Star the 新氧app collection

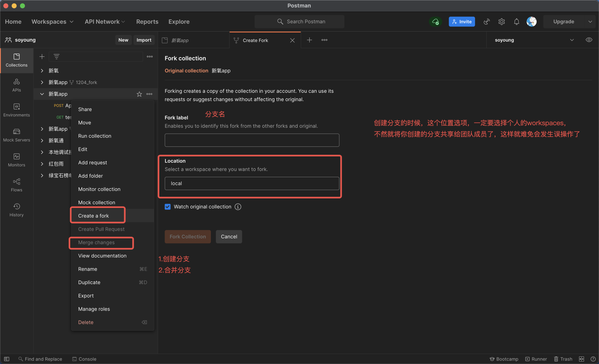[139, 94]
